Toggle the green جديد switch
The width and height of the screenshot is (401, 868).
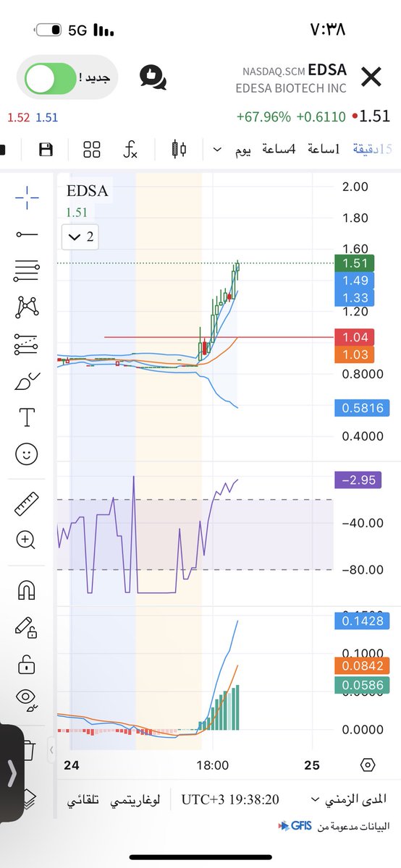point(51,78)
